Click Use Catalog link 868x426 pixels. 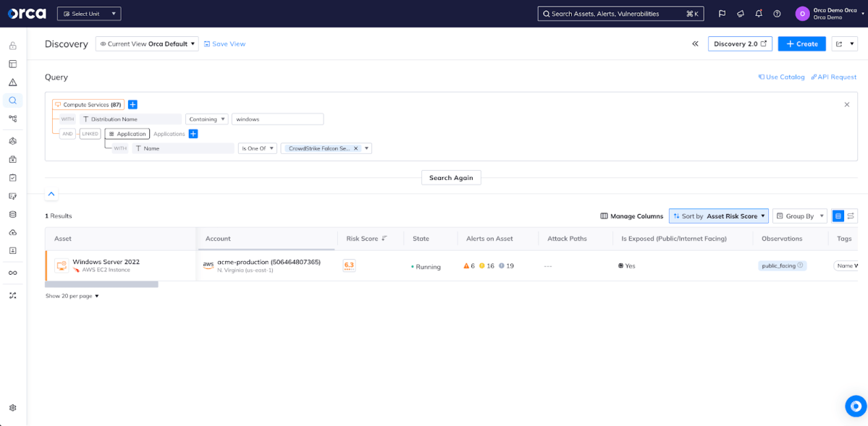tap(781, 77)
